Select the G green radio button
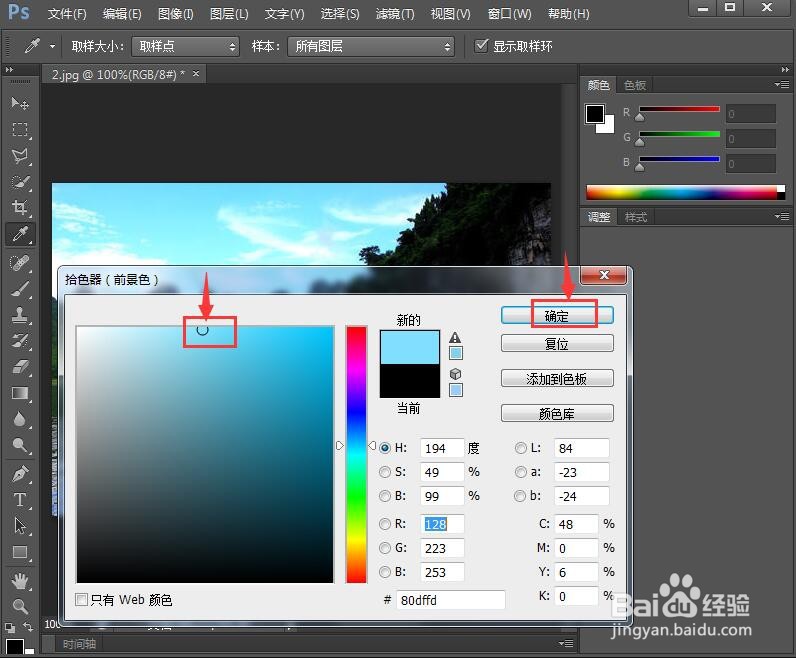This screenshot has width=796, height=658. tap(385, 548)
